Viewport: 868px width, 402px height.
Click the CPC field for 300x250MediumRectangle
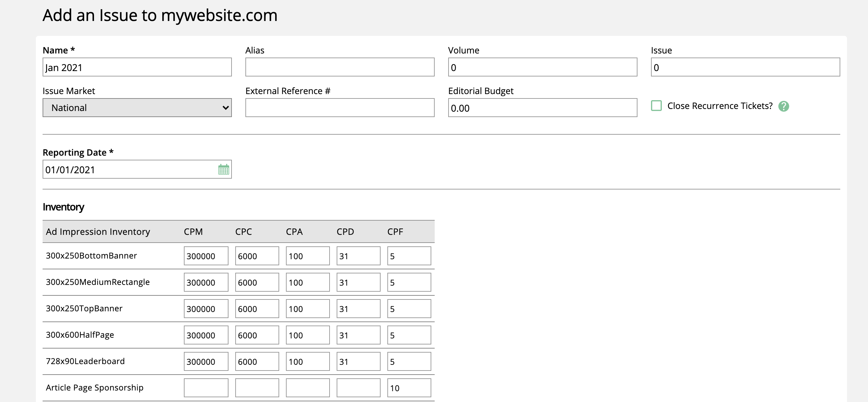[257, 282]
